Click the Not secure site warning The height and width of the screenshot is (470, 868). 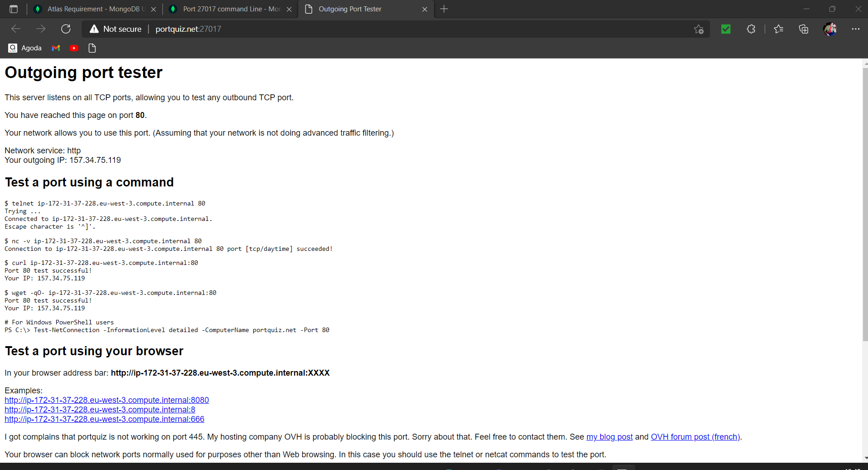pos(116,29)
